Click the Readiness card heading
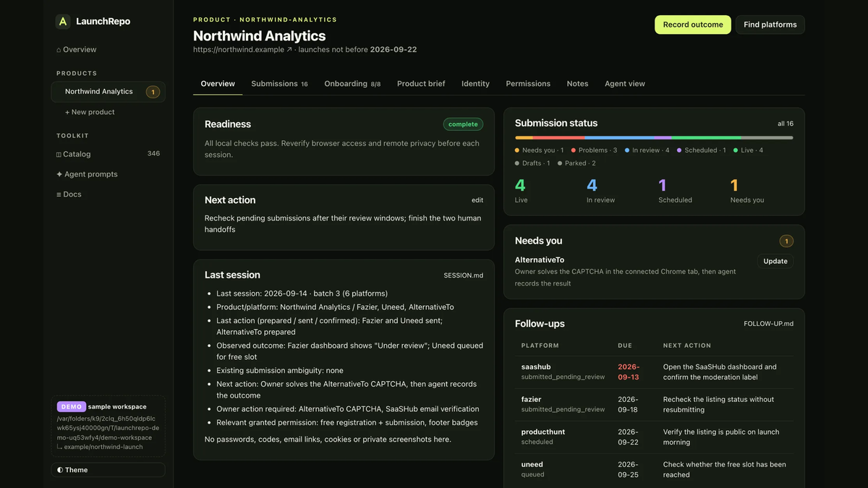The image size is (868, 488). (228, 124)
